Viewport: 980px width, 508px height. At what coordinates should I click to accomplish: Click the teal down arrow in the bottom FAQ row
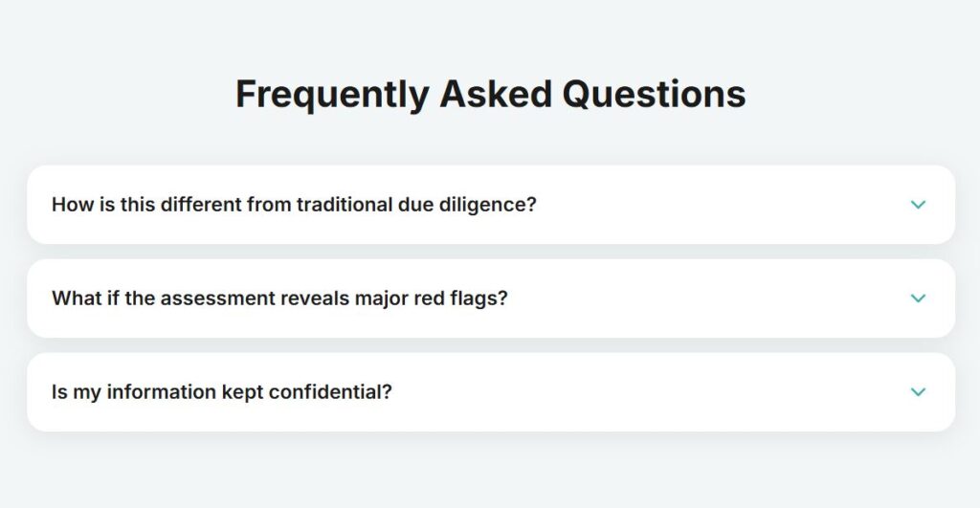[918, 392]
